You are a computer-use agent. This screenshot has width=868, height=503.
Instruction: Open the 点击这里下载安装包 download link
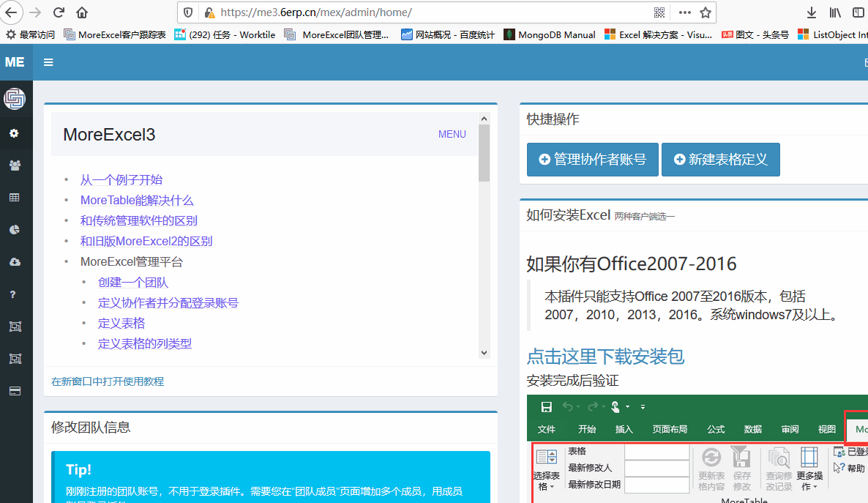tap(605, 357)
